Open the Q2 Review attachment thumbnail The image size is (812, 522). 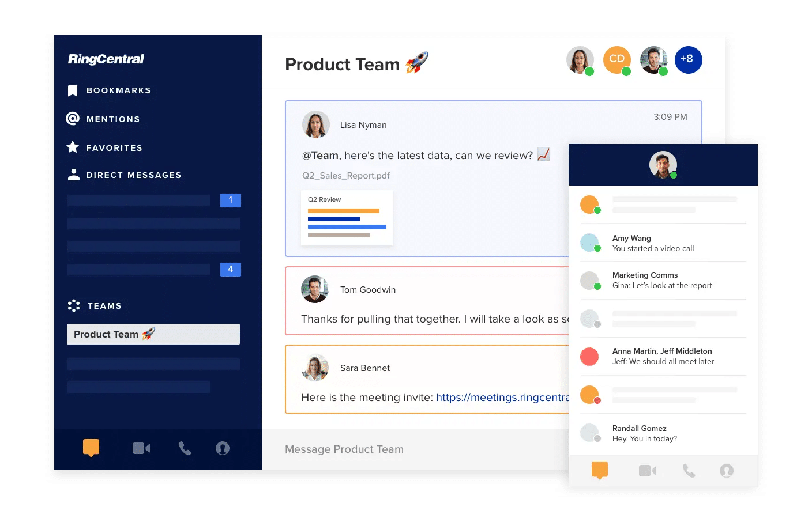(x=347, y=218)
